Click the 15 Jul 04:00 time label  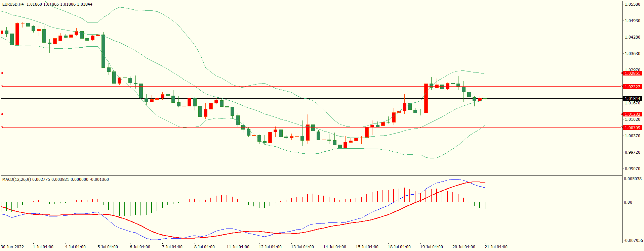[x=367, y=247]
